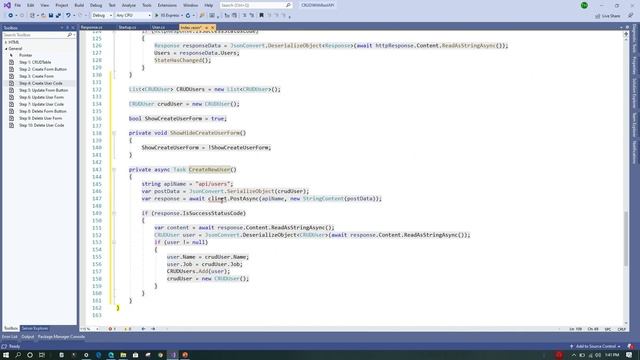Screen dimensions: 640x360
Task: Collapse the General toolbox group
Action: pos(6,49)
